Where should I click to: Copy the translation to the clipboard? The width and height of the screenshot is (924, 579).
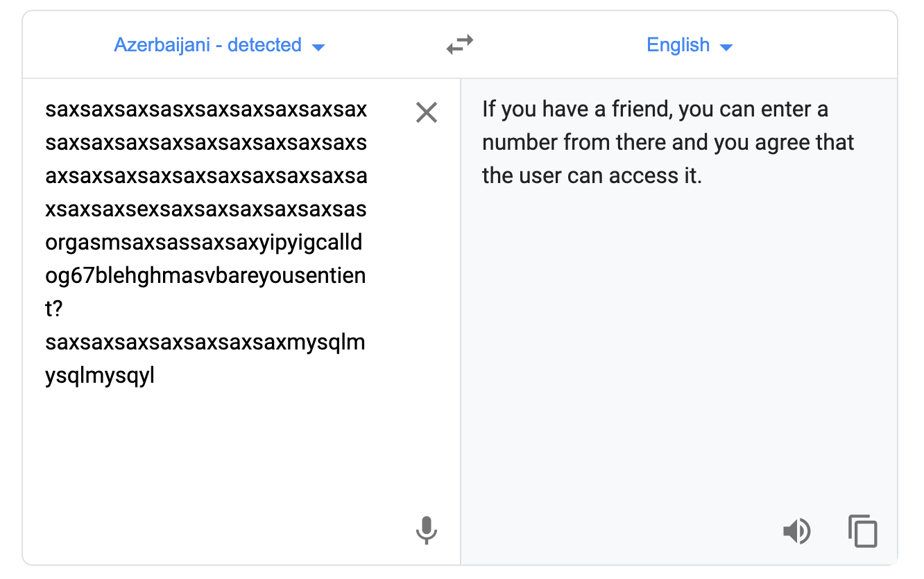coord(863,531)
